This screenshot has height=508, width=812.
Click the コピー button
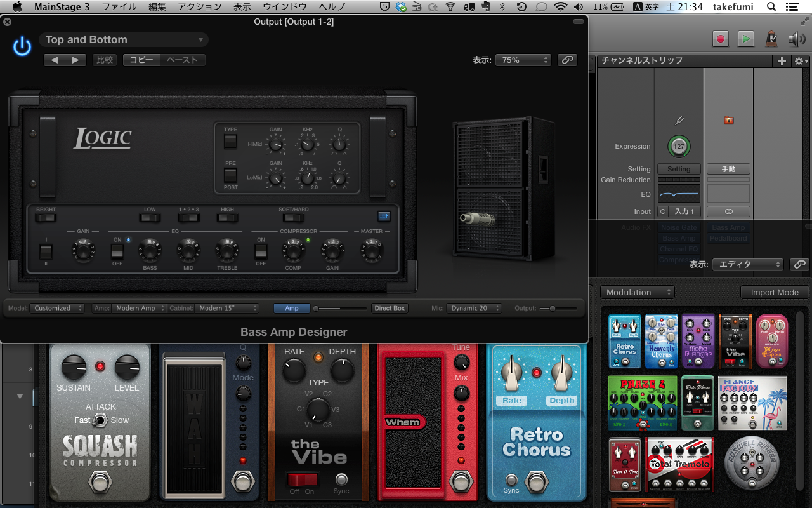[141, 60]
